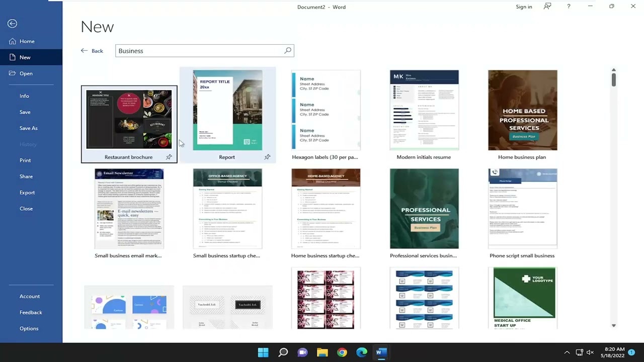Open Print from the sidebar
644x362 pixels.
pyautogui.click(x=25, y=160)
